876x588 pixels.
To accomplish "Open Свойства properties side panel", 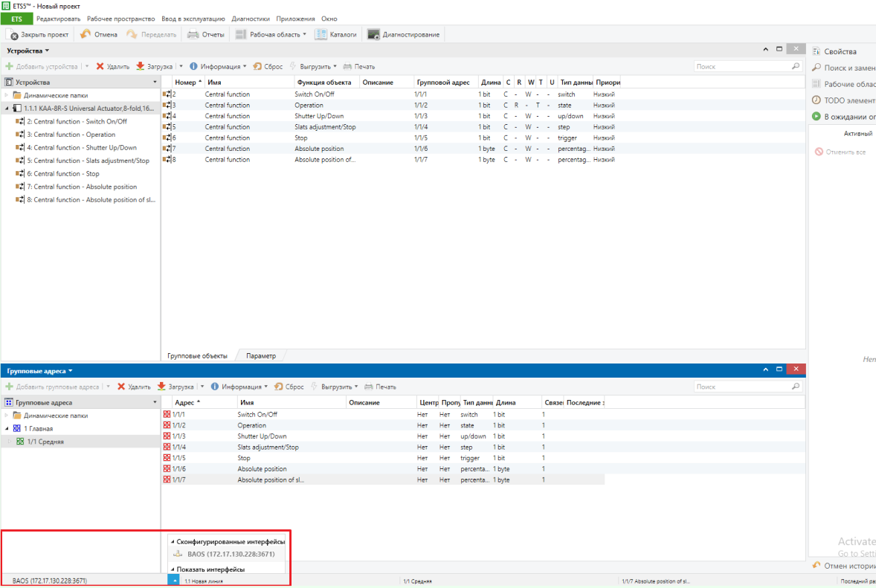I will click(840, 51).
